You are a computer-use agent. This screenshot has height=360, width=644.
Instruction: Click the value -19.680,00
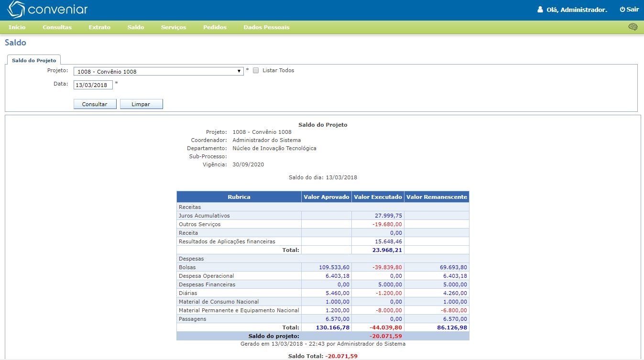pyautogui.click(x=387, y=224)
